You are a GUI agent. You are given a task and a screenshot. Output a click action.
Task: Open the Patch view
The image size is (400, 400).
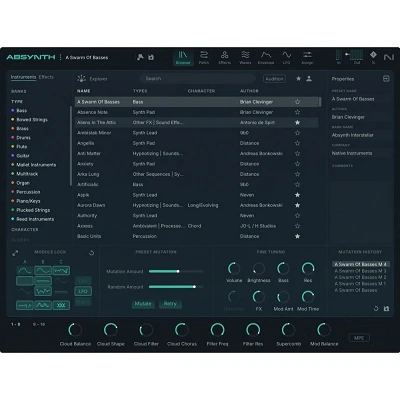click(x=204, y=57)
